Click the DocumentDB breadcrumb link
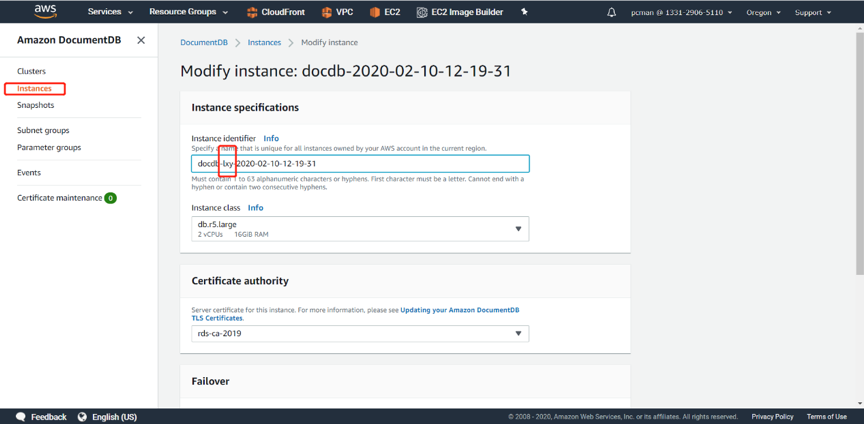 click(203, 43)
